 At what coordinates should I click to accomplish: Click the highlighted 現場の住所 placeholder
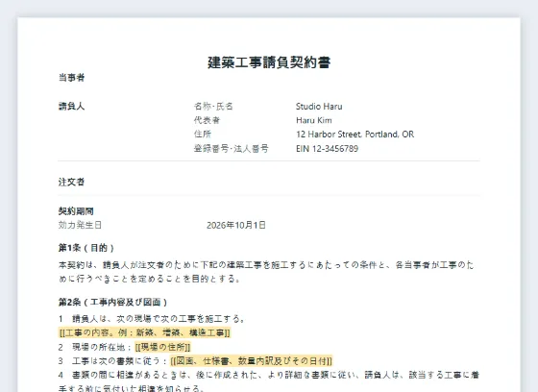(x=162, y=347)
